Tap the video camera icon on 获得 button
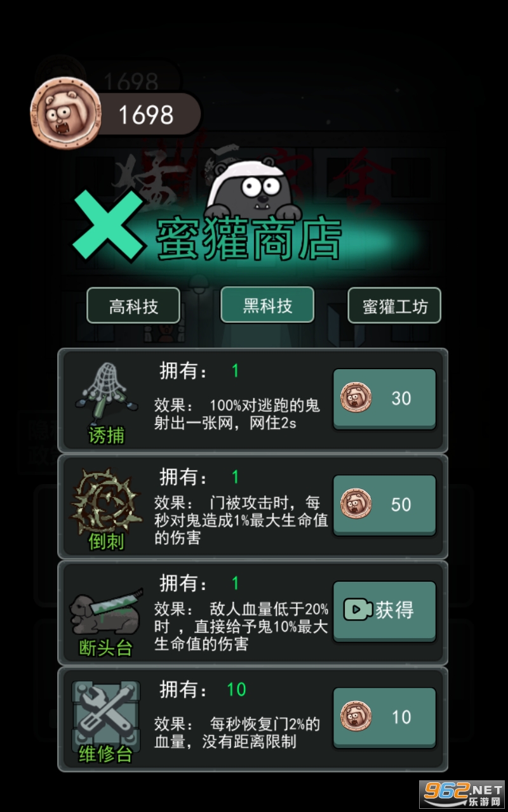The height and width of the screenshot is (812, 508). coord(358,610)
